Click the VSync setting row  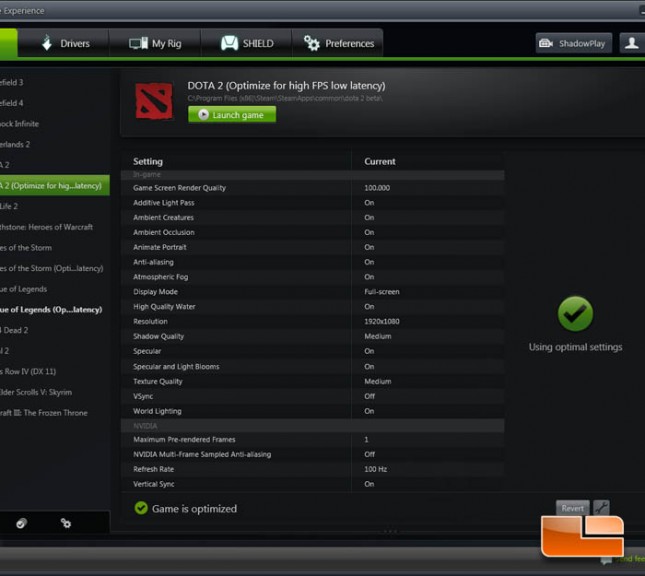[x=313, y=396]
